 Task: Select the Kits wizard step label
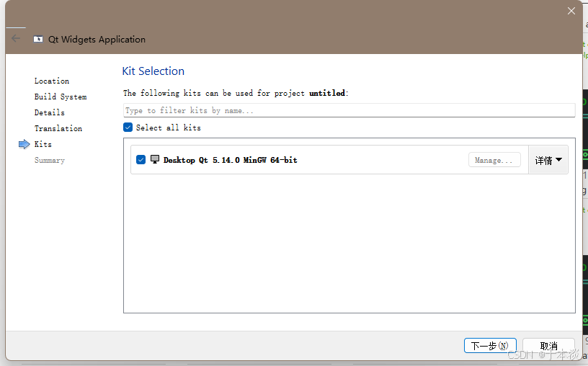(x=43, y=144)
